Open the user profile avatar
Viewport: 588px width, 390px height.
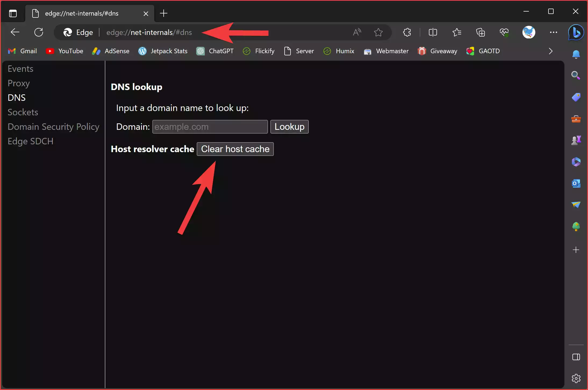point(529,32)
